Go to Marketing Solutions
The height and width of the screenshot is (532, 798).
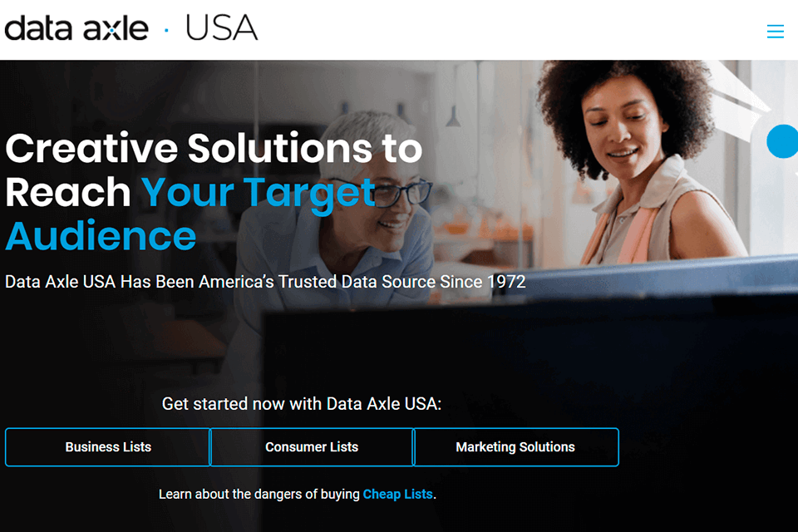click(x=515, y=447)
